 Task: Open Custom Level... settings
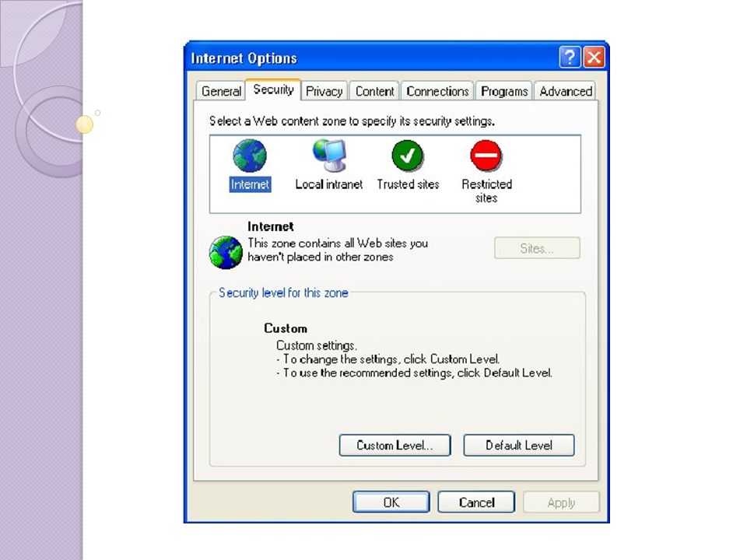point(395,445)
